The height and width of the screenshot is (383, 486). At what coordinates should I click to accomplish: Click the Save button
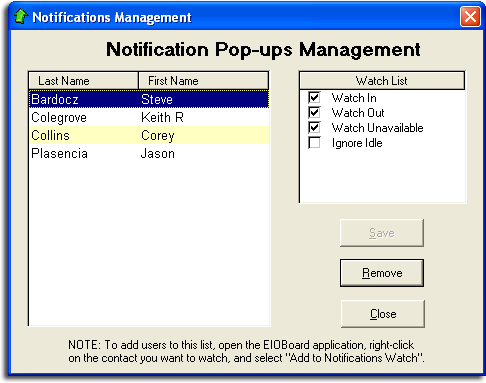[x=382, y=233]
